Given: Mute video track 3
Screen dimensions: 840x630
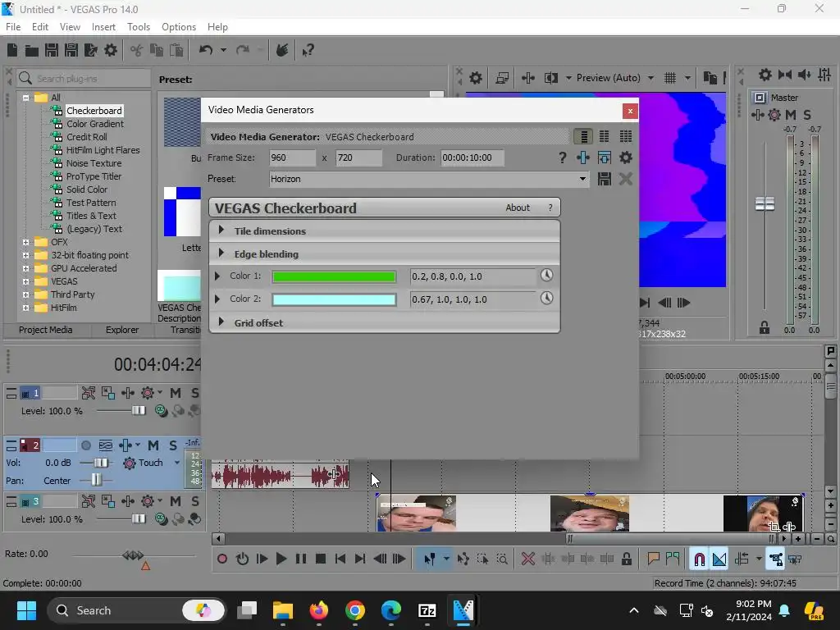Looking at the screenshot, I should [176, 501].
